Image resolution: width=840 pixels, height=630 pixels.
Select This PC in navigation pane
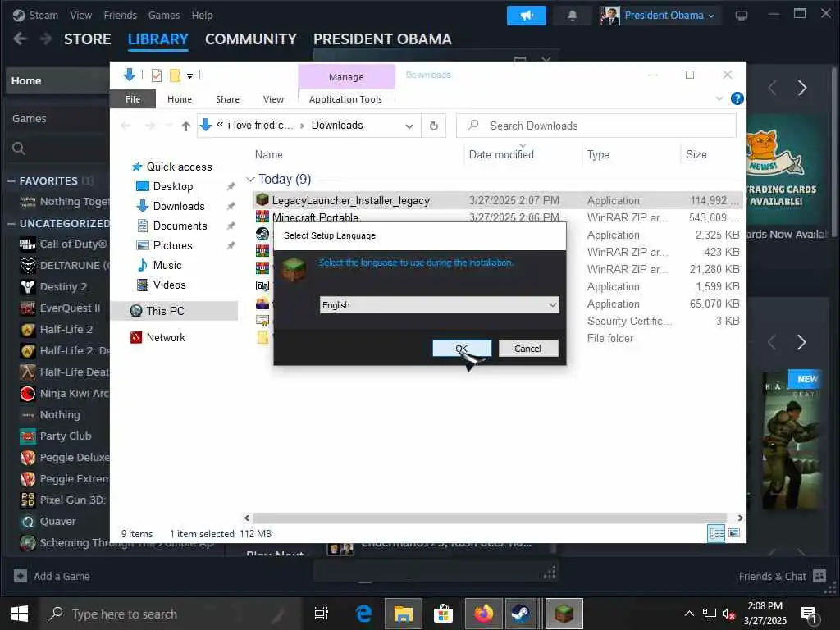pyautogui.click(x=165, y=311)
